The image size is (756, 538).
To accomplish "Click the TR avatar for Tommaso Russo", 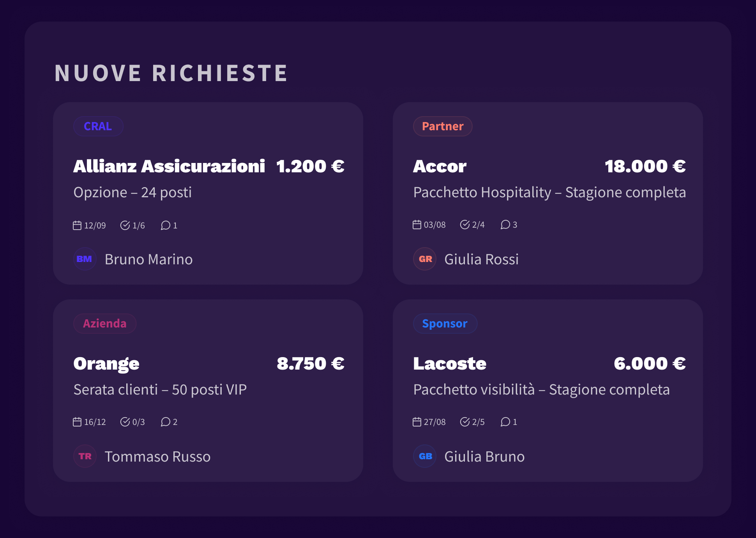I will point(85,456).
